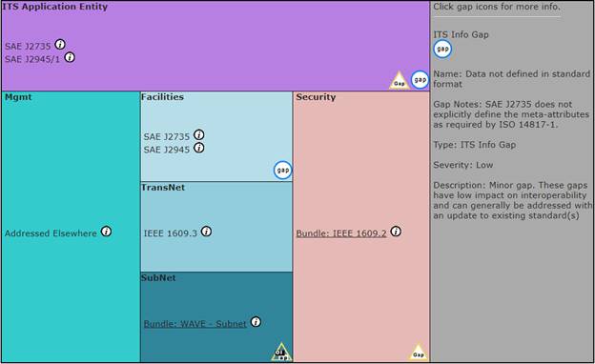Click the SAE J2945/1 standard text
The height and width of the screenshot is (364, 595).
(x=32, y=59)
